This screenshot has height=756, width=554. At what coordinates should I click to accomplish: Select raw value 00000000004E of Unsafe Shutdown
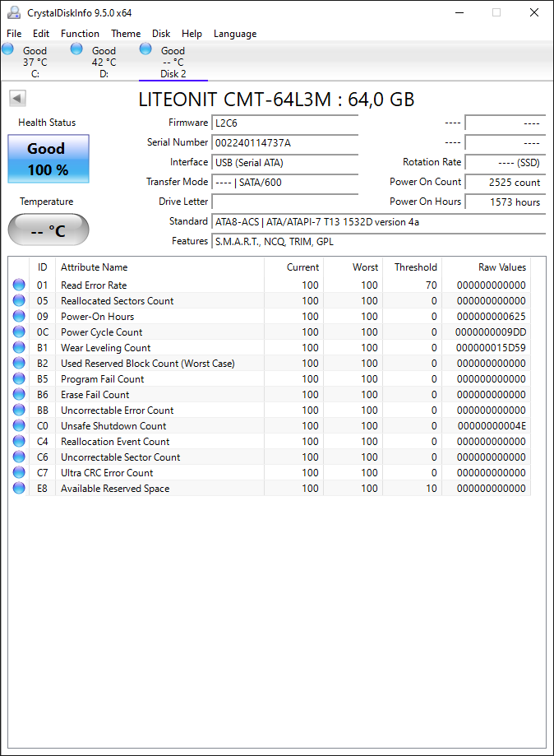pyautogui.click(x=492, y=426)
